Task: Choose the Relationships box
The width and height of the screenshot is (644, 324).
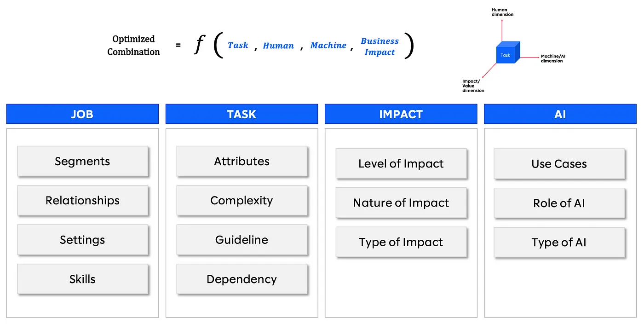Action: click(83, 201)
